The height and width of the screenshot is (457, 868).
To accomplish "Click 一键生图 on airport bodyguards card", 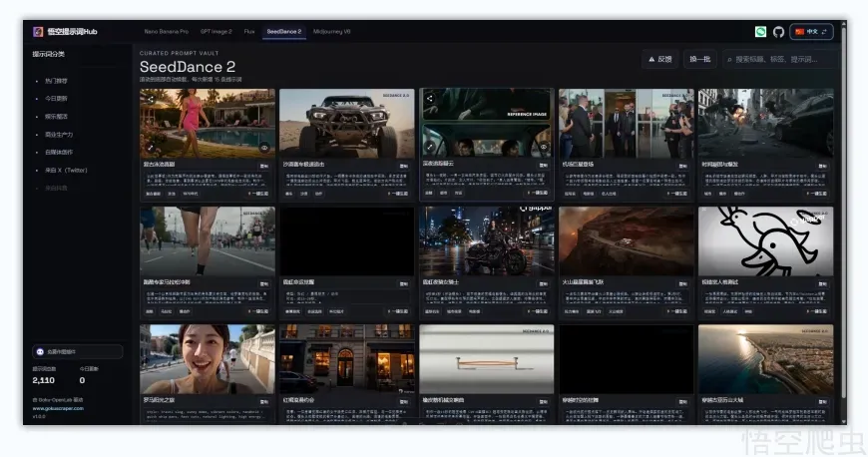I will 676,194.
